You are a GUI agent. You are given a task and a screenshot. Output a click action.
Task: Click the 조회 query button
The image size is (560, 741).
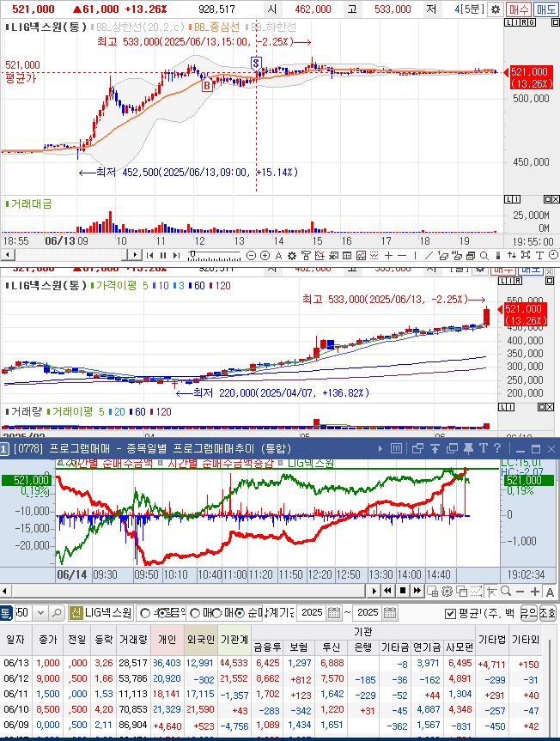pos(548,613)
